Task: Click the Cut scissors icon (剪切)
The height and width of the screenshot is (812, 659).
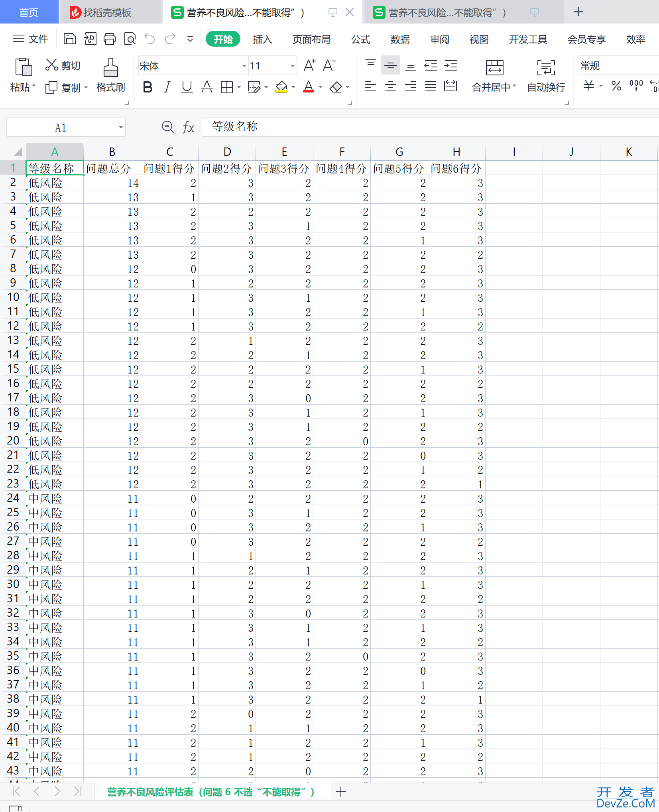Action: (52, 65)
